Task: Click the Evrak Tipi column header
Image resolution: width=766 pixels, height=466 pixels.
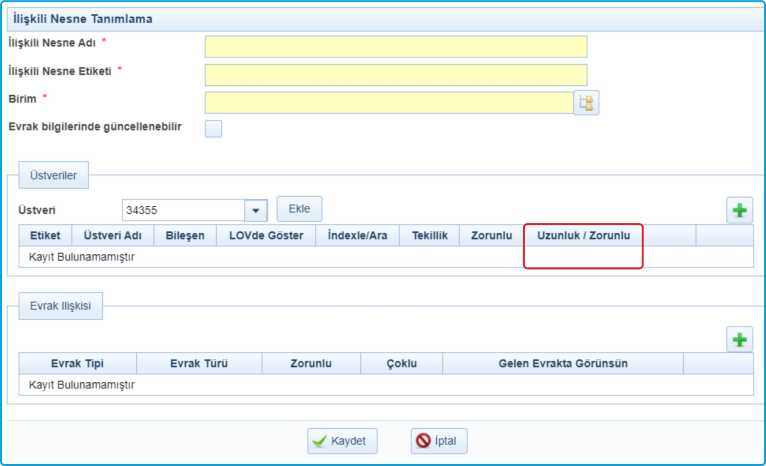Action: coord(77,363)
